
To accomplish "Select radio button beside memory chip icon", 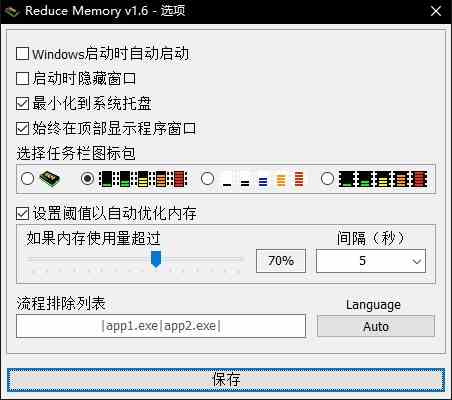I will click(x=27, y=178).
